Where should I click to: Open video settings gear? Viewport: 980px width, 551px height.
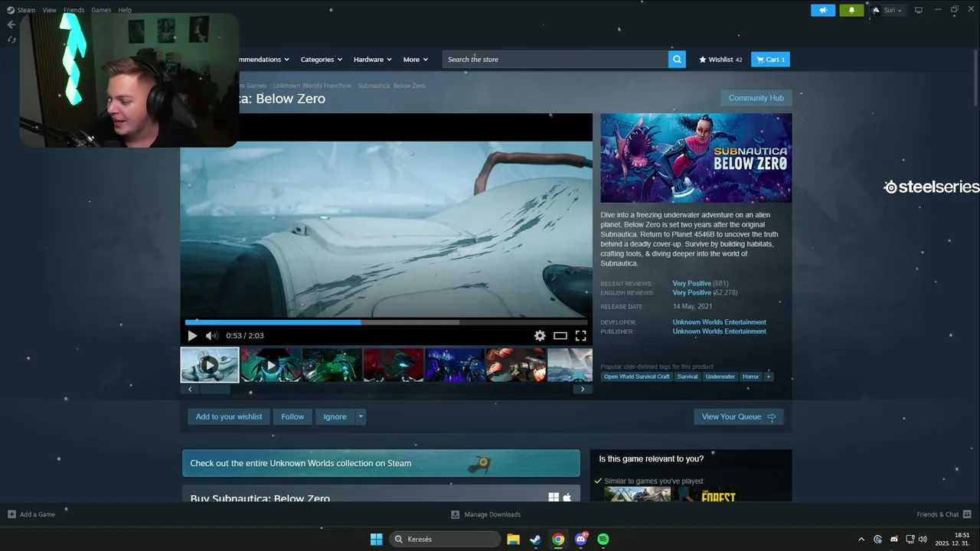click(540, 335)
